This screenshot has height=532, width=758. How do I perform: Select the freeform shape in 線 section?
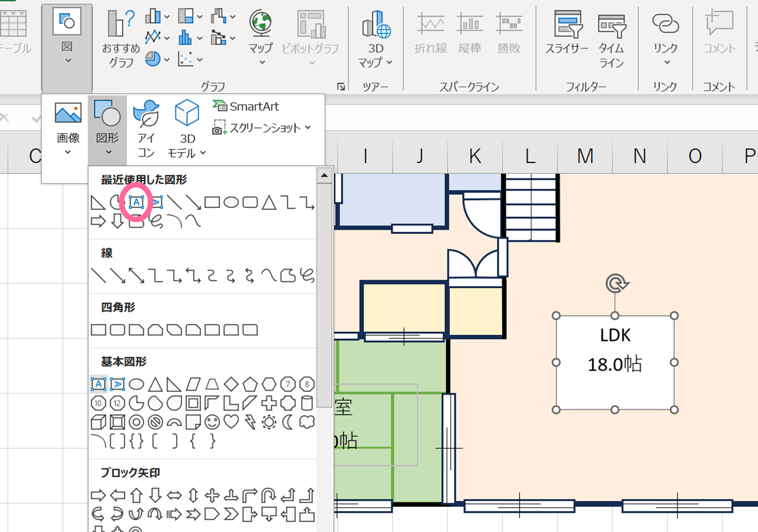tap(288, 276)
